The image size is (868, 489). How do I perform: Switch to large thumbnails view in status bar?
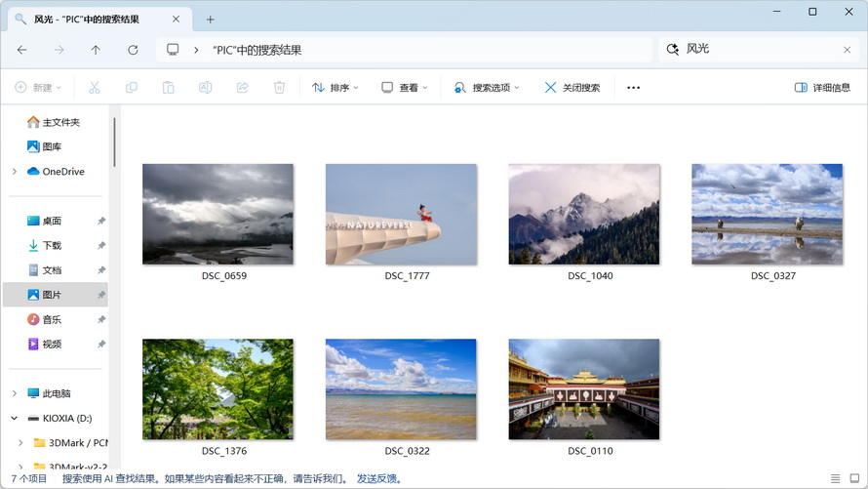854,478
